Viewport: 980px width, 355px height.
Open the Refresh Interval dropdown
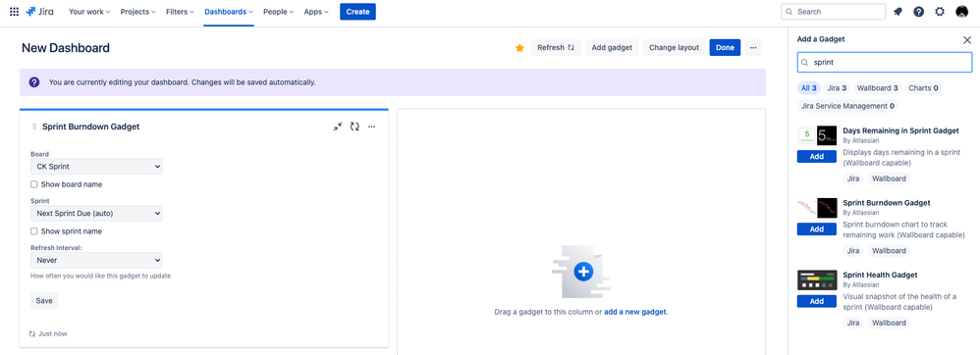click(96, 260)
